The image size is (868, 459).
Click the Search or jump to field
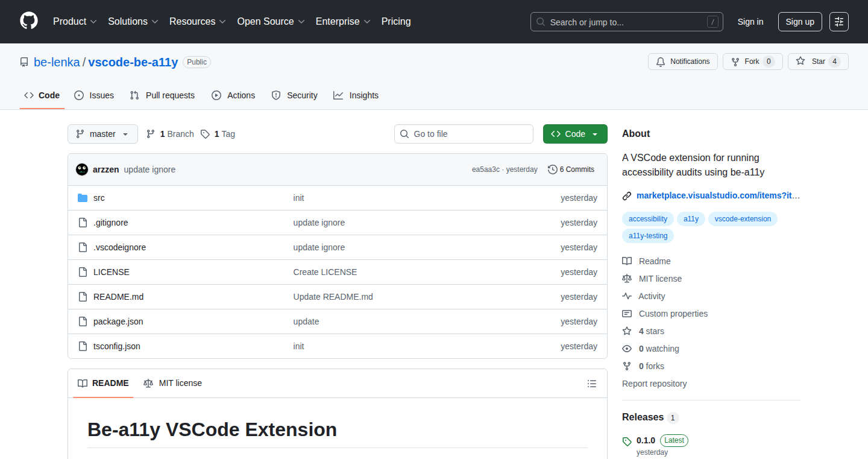627,22
